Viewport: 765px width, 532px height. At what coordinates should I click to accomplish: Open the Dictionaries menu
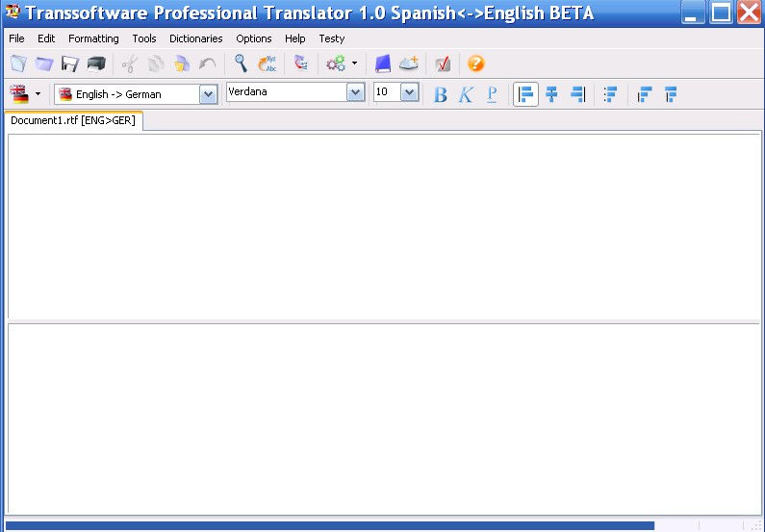coord(196,38)
